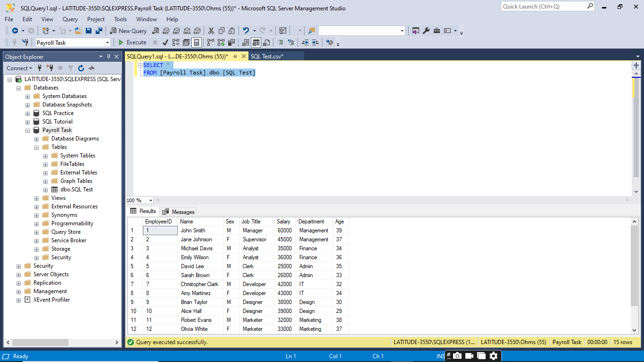Open the Activity Monitor icon
Screen dimensions: 644x362
(x=282, y=31)
